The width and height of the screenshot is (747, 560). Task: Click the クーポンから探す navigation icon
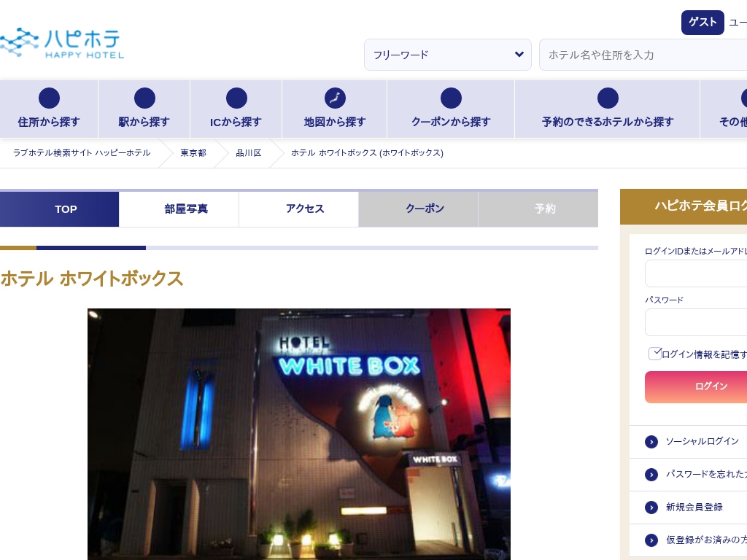click(x=451, y=98)
